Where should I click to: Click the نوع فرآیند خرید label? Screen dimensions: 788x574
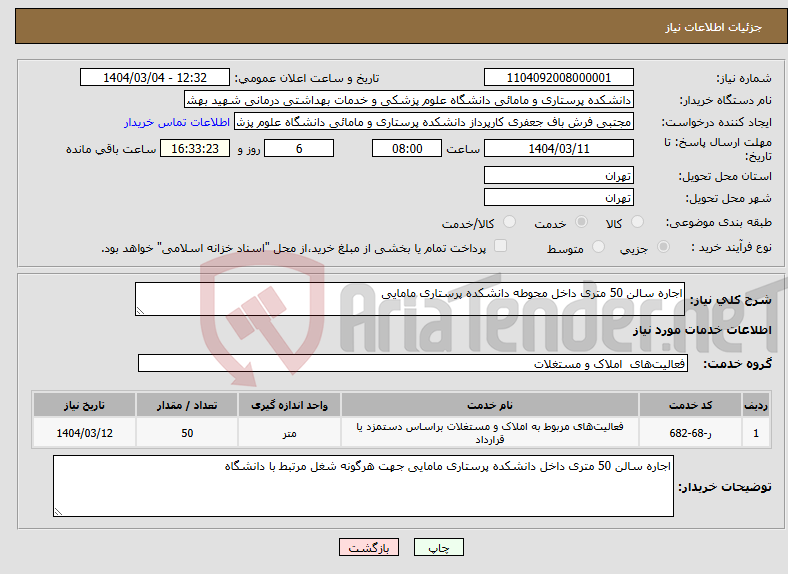click(732, 247)
